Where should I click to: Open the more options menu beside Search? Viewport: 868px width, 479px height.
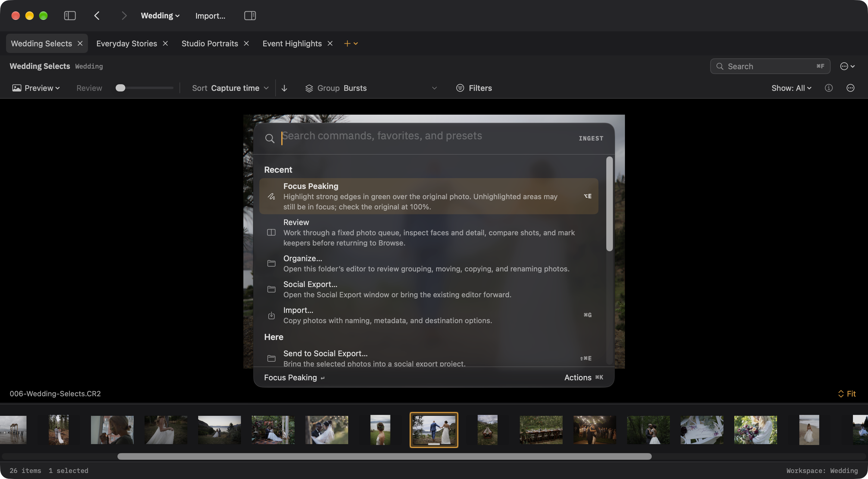[847, 66]
